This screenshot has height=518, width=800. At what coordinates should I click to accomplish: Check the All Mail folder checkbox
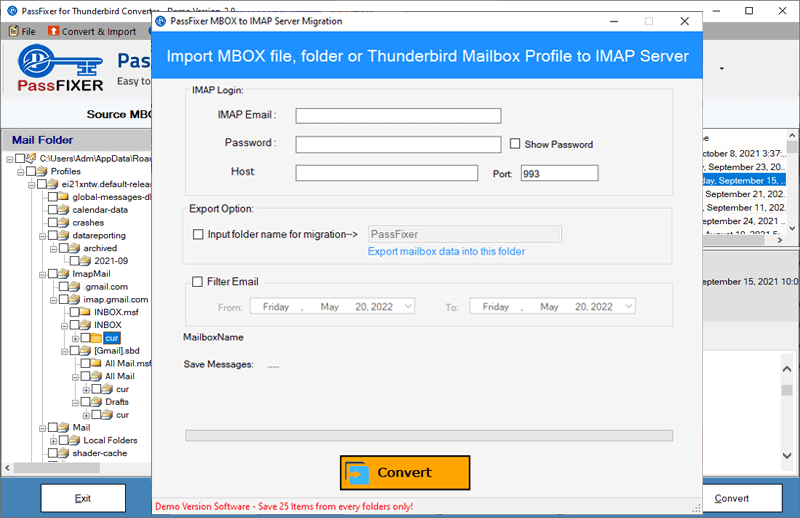pyautogui.click(x=85, y=376)
